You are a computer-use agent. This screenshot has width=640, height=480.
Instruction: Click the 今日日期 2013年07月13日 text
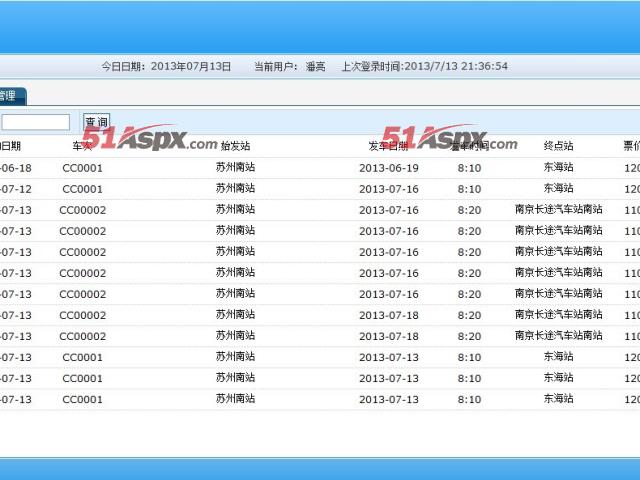point(166,67)
